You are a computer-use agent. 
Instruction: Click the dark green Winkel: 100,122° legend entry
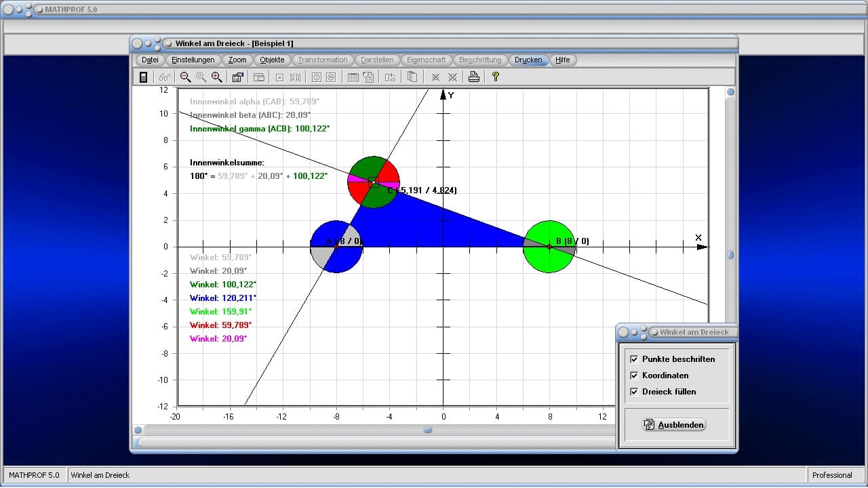(x=223, y=285)
